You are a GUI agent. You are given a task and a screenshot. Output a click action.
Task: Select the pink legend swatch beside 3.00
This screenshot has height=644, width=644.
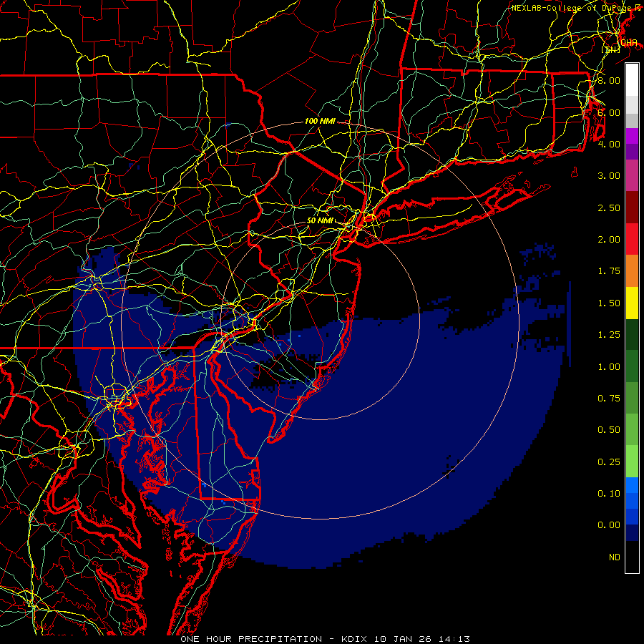632,176
